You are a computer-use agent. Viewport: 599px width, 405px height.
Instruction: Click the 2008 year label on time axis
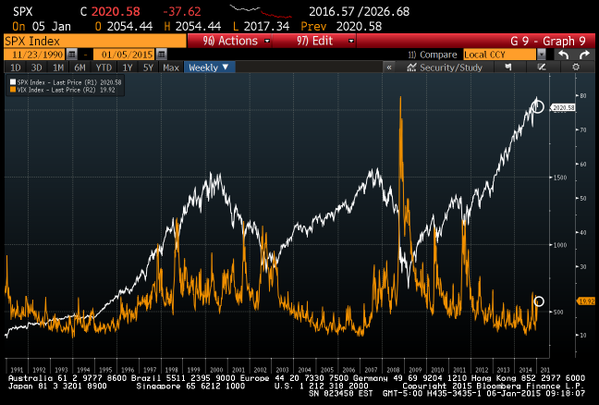393,369
